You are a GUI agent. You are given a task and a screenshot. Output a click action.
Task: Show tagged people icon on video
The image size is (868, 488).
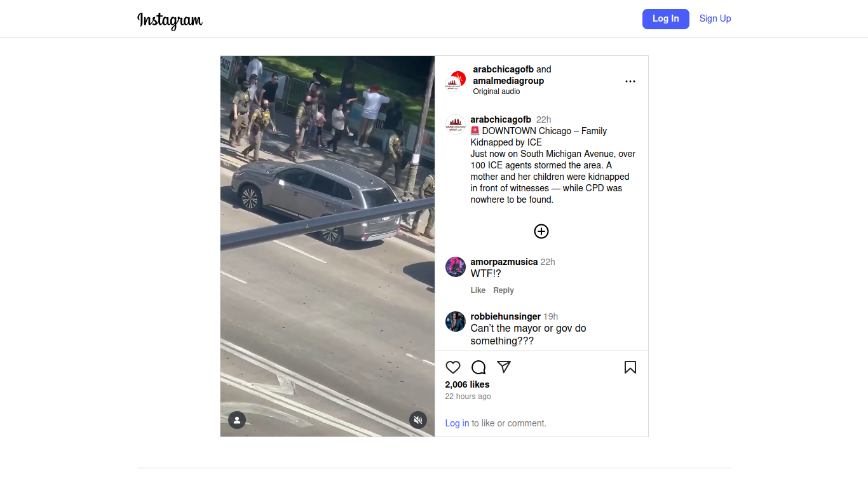237,420
